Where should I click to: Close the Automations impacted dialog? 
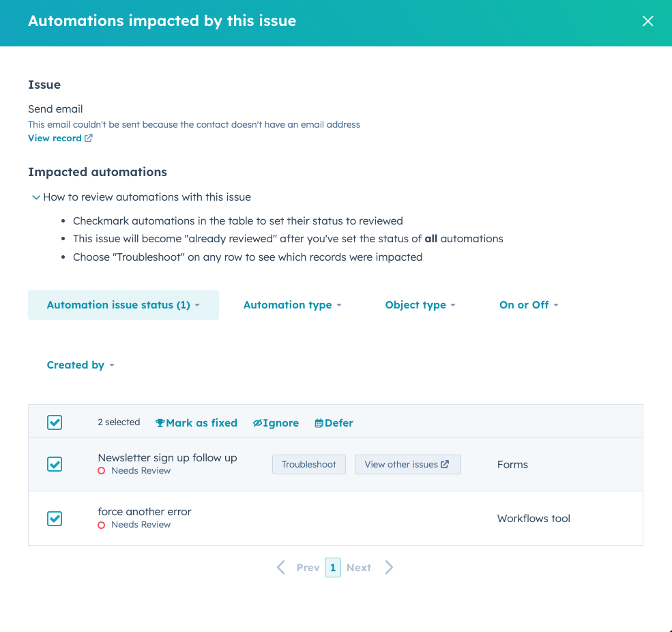pos(647,20)
